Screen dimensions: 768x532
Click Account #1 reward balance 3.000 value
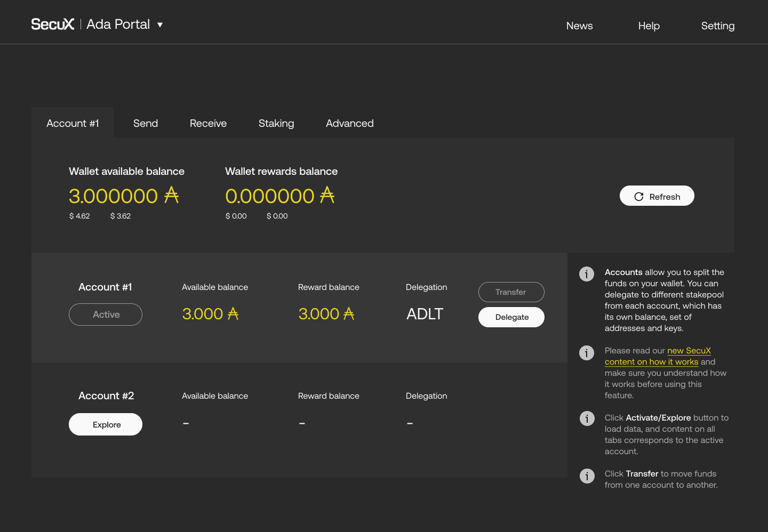tap(326, 314)
